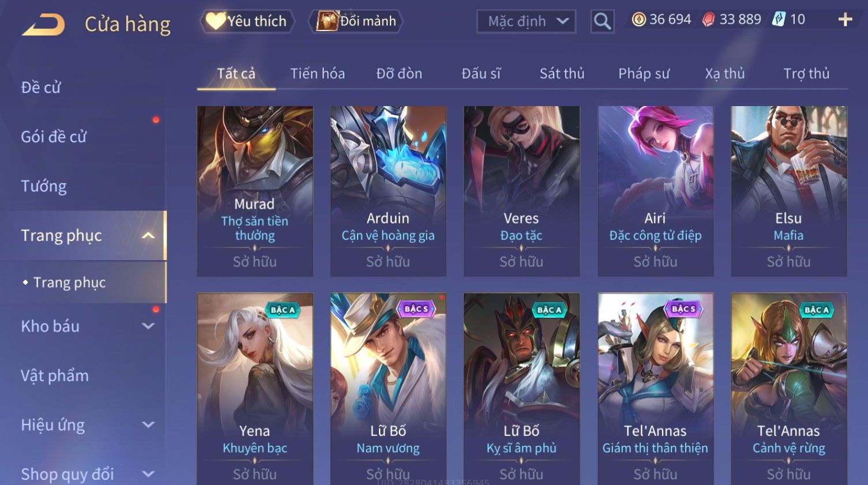Expand the Shop quy đổi section
Screen dimensions: 868x485
pos(148,473)
